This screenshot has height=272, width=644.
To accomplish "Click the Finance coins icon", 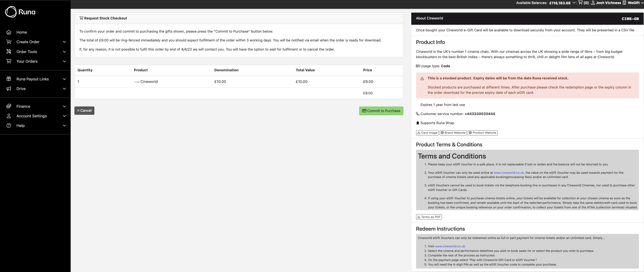I will (9, 106).
